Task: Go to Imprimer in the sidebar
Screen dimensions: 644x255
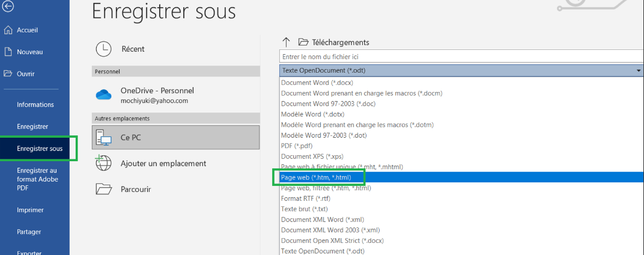Action: pos(30,210)
